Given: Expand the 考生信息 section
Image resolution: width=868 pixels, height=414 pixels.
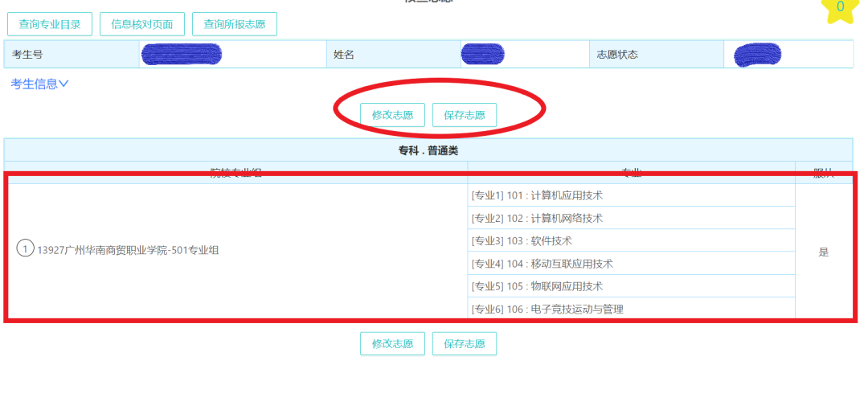Looking at the screenshot, I should tap(39, 84).
